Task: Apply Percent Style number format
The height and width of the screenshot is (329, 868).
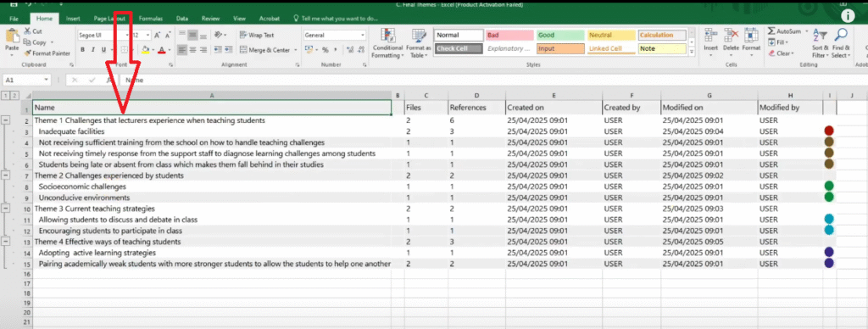Action: pyautogui.click(x=325, y=50)
